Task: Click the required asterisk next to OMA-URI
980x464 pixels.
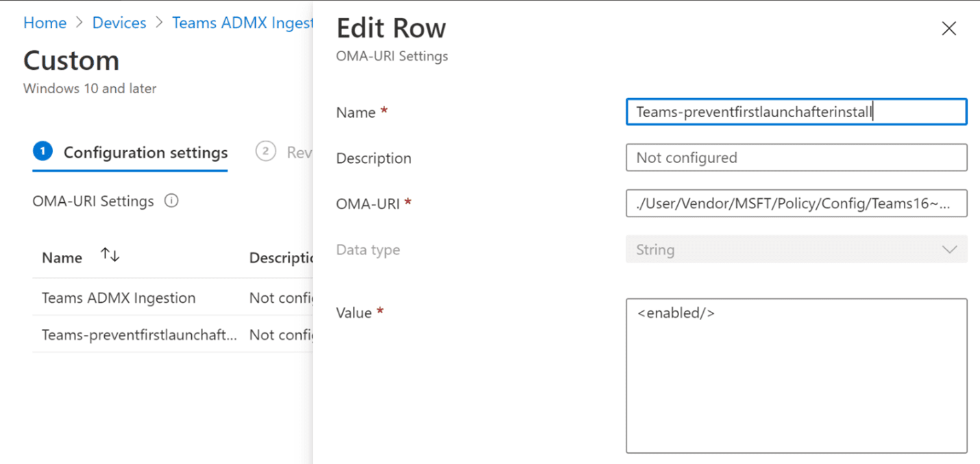Action: click(x=406, y=200)
